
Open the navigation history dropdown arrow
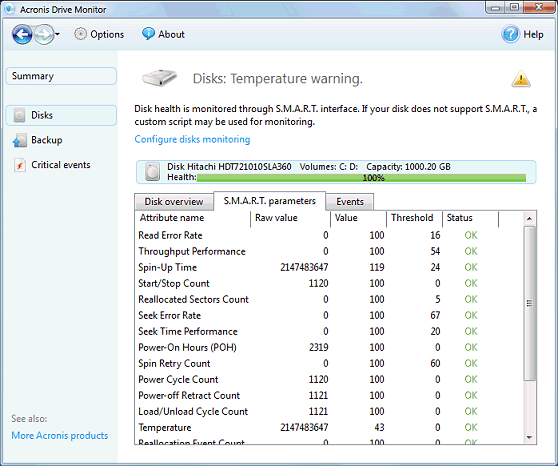(x=57, y=35)
